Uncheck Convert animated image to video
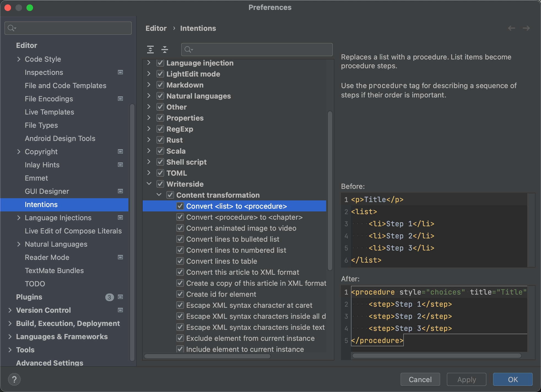541x392 pixels. click(x=180, y=228)
